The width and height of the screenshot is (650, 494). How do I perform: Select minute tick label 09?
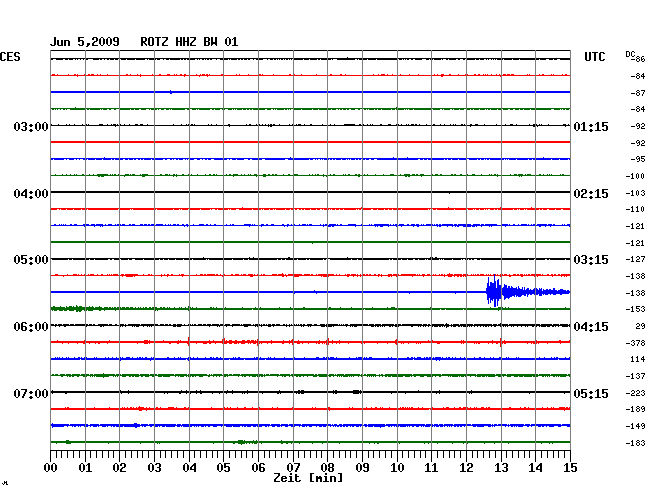[x=362, y=467]
